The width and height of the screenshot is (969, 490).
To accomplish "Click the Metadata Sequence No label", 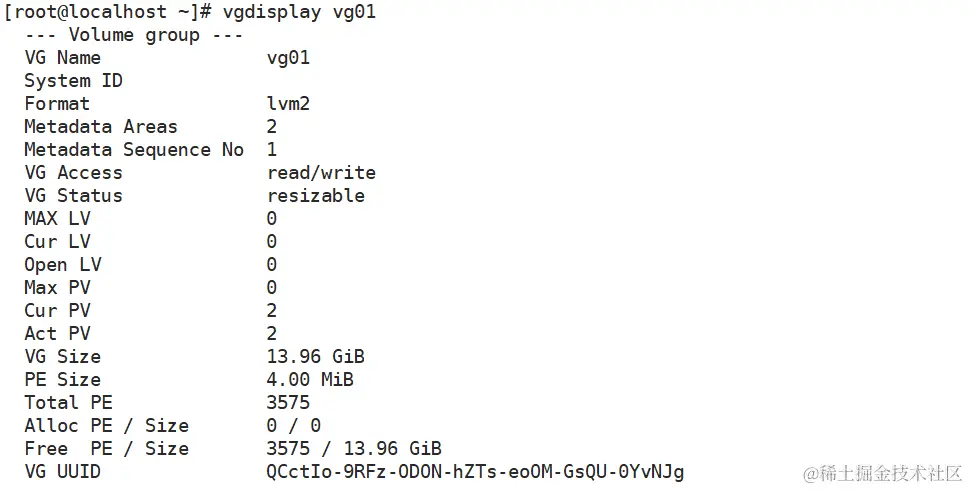I will click(133, 150).
